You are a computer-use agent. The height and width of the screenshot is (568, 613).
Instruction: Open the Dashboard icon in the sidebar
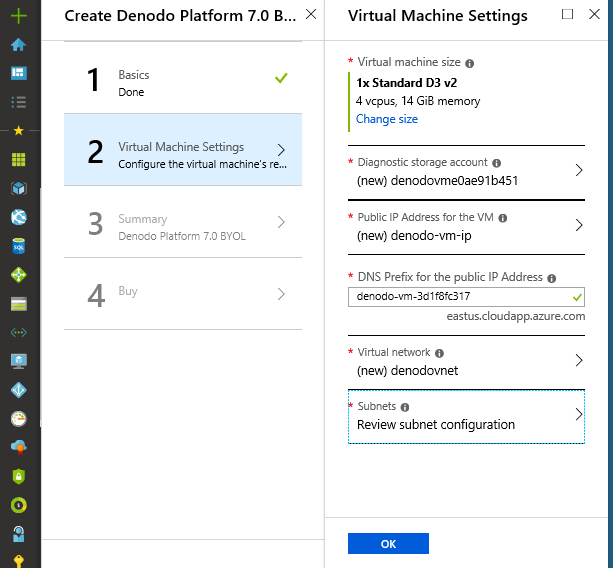tap(18, 73)
